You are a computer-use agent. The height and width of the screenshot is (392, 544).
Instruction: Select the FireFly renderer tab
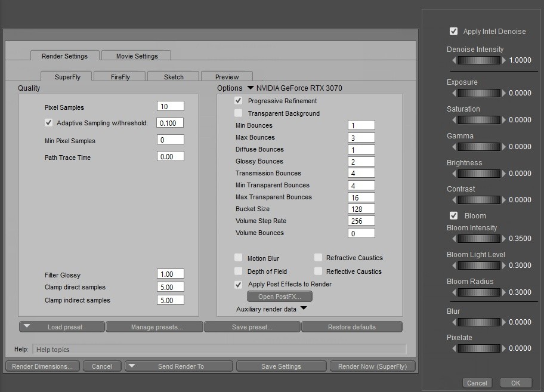(120, 77)
